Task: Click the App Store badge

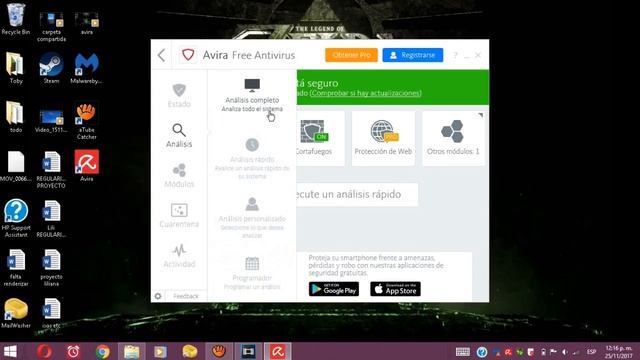Action: [395, 289]
